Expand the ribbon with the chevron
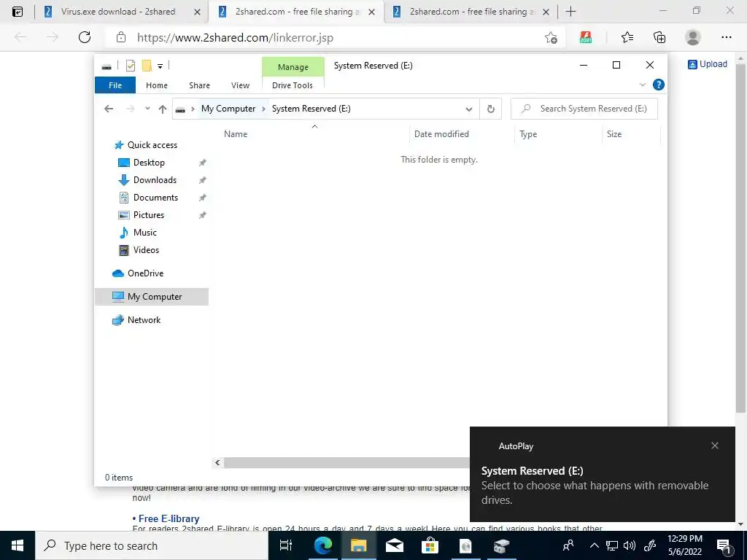The width and height of the screenshot is (747, 560). [642, 85]
